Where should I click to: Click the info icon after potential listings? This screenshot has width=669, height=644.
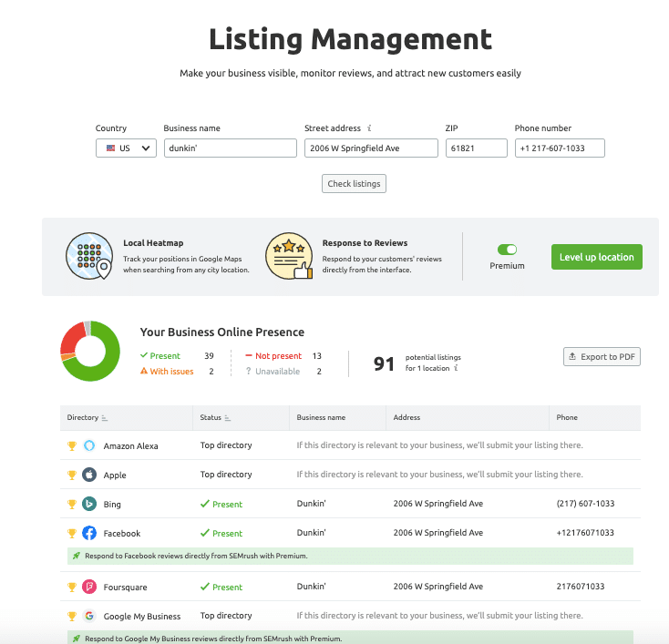point(456,368)
